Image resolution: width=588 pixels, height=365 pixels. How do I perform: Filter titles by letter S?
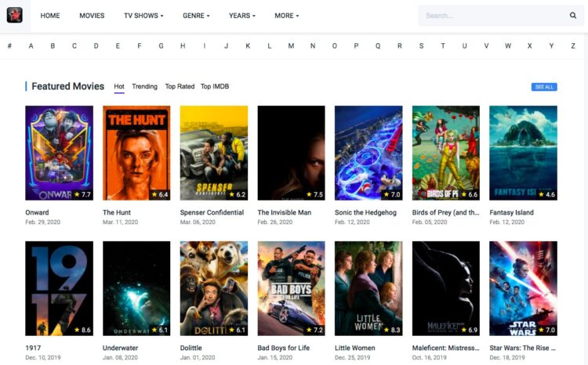tap(421, 45)
